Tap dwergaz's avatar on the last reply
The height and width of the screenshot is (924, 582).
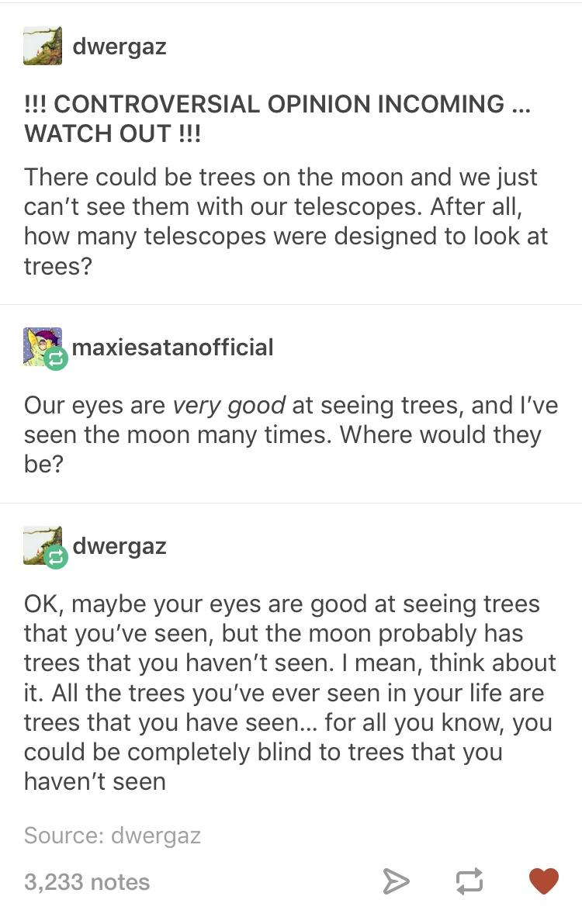tap(41, 545)
